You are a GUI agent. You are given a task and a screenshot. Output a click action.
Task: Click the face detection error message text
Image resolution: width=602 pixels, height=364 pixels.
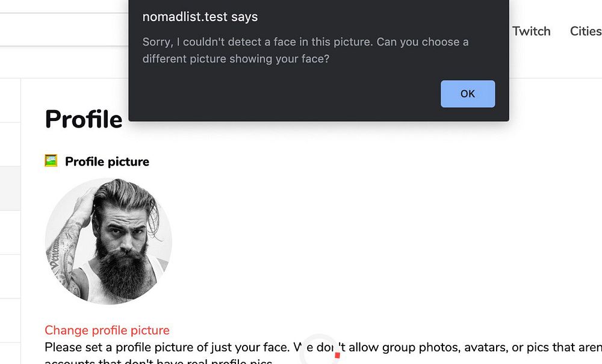[305, 51]
